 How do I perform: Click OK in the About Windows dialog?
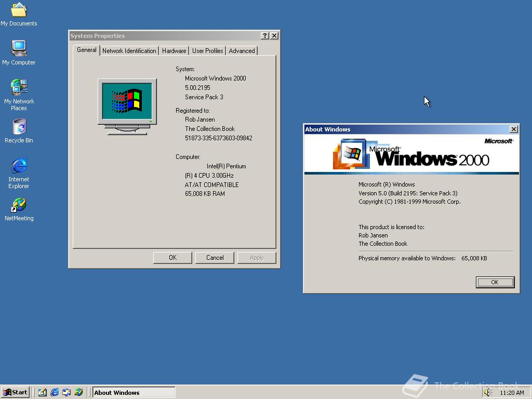495,282
